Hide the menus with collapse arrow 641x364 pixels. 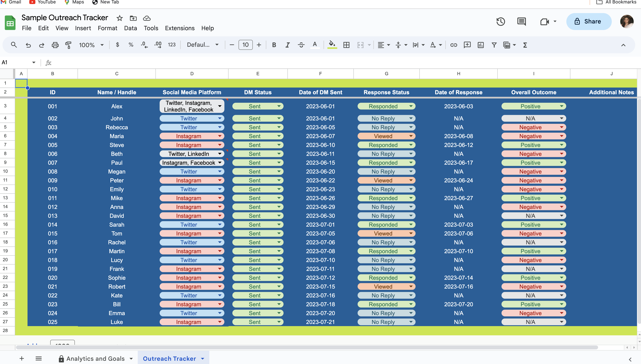[x=623, y=45]
